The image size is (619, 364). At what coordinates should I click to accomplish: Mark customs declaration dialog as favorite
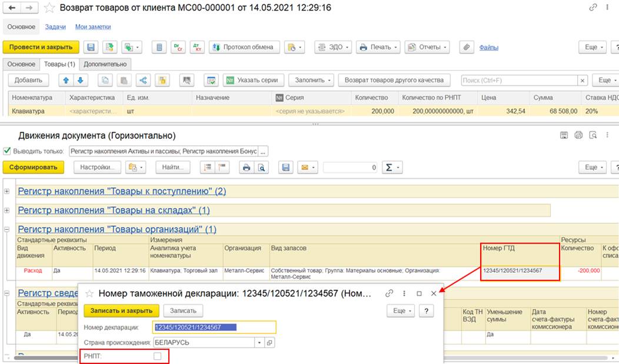click(x=89, y=293)
